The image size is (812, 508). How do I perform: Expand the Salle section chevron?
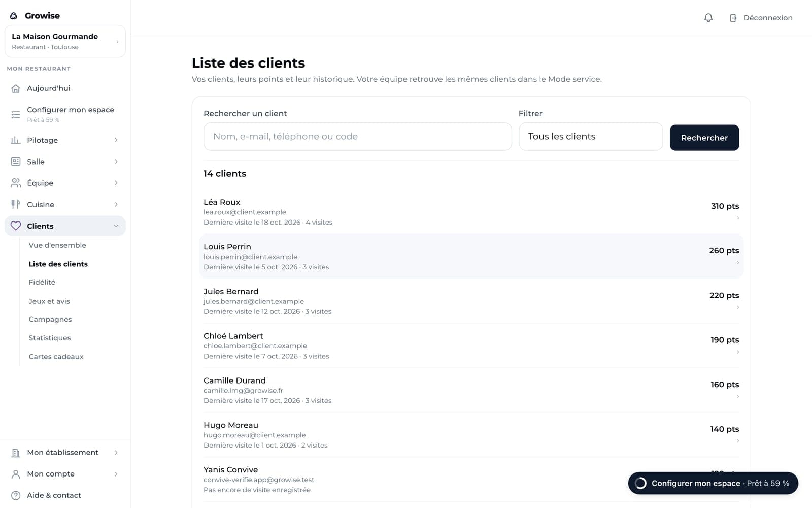pyautogui.click(x=116, y=162)
